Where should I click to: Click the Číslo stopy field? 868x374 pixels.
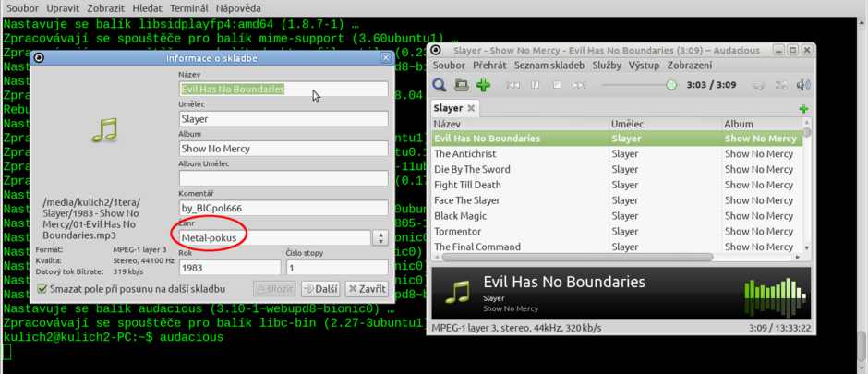coord(337,268)
